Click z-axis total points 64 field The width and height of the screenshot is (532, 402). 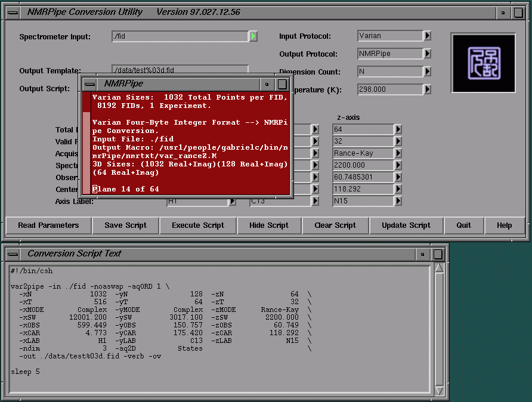(x=363, y=129)
